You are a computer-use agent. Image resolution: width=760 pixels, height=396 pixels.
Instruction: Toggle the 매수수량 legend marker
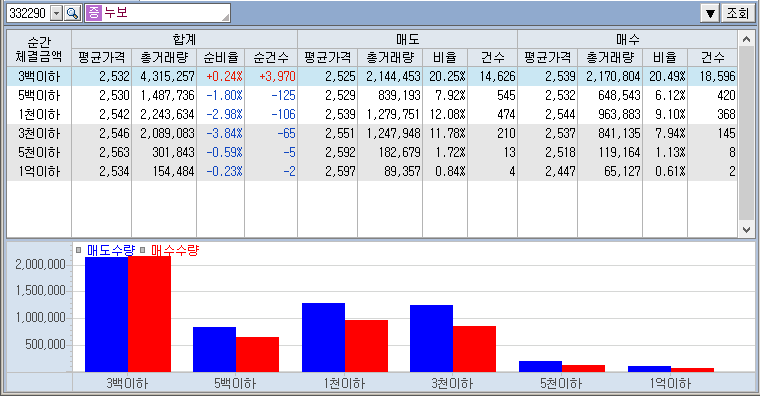click(142, 250)
